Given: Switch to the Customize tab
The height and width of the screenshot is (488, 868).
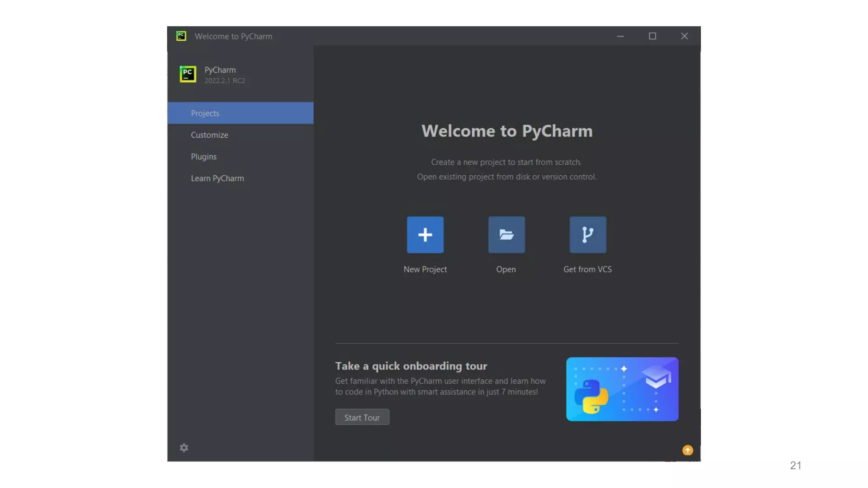Looking at the screenshot, I should point(240,135).
